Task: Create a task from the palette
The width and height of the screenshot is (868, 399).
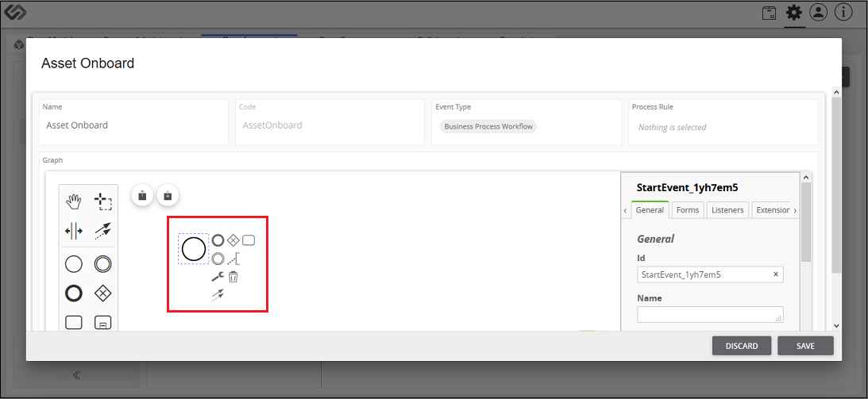Action: coord(74,322)
